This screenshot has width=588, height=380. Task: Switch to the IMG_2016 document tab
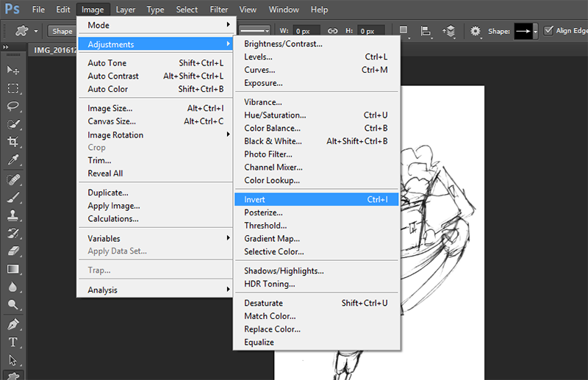54,50
